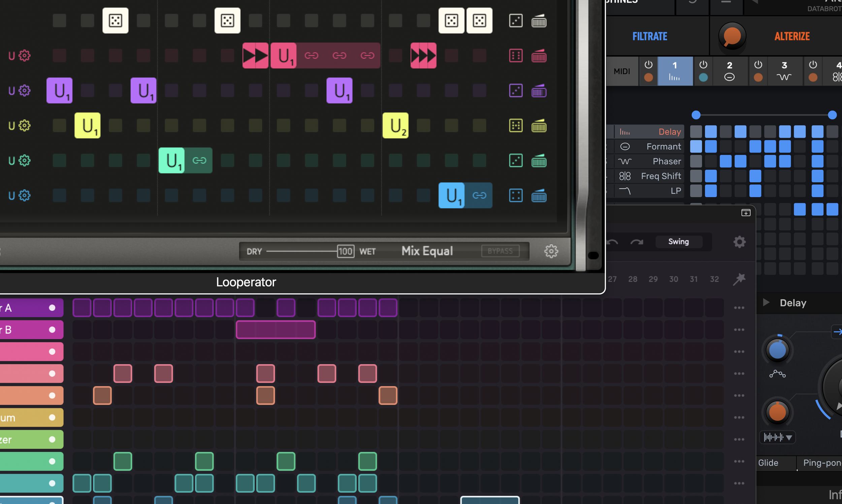Click the ALTERIZE label

click(x=792, y=36)
